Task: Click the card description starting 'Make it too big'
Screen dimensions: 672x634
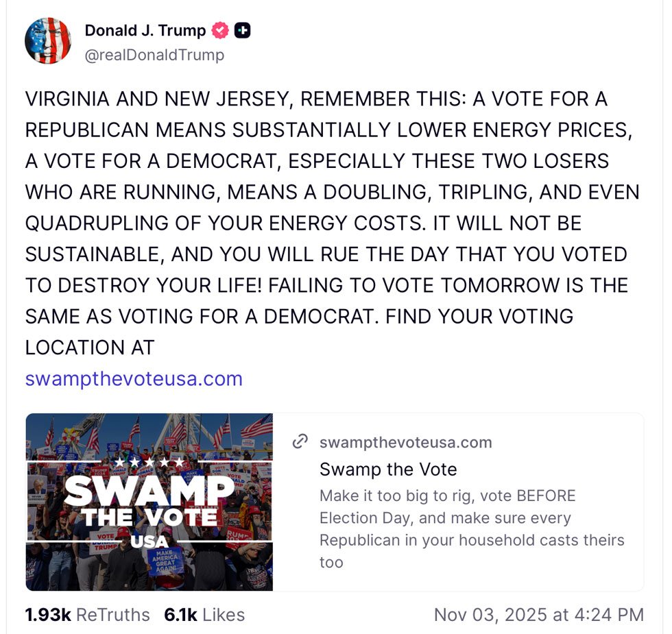Action: point(472,528)
